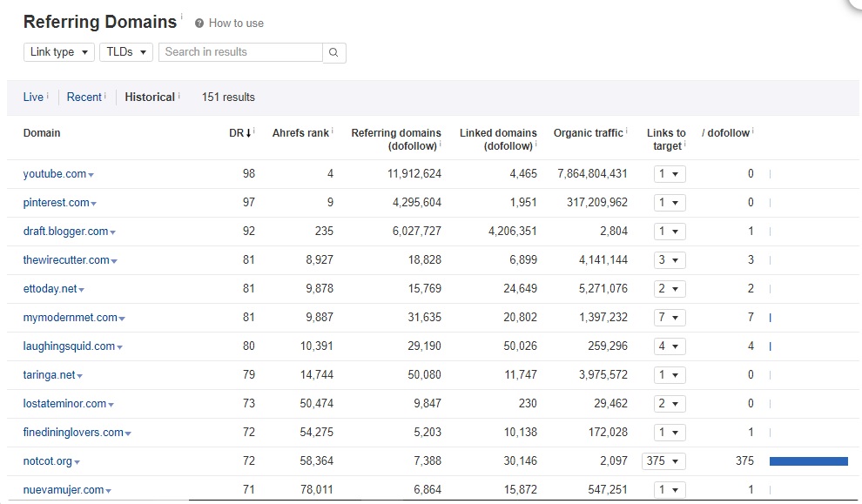862x504 pixels.
Task: Open the Link type dropdown
Action: (59, 52)
